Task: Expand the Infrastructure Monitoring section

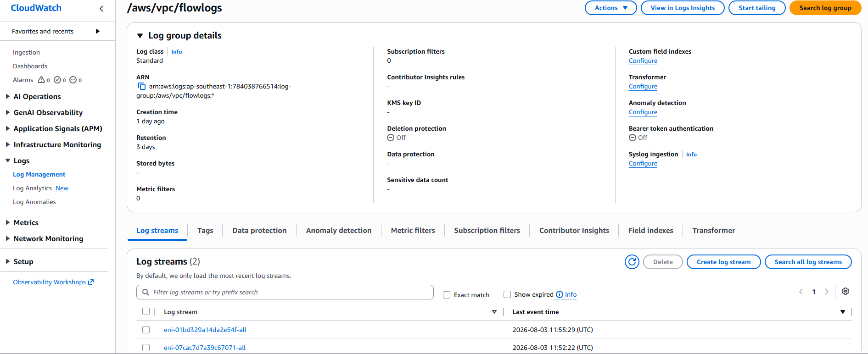Action: click(8, 144)
